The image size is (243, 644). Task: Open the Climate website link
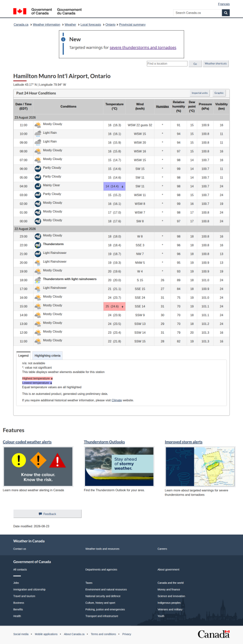[117, 400]
